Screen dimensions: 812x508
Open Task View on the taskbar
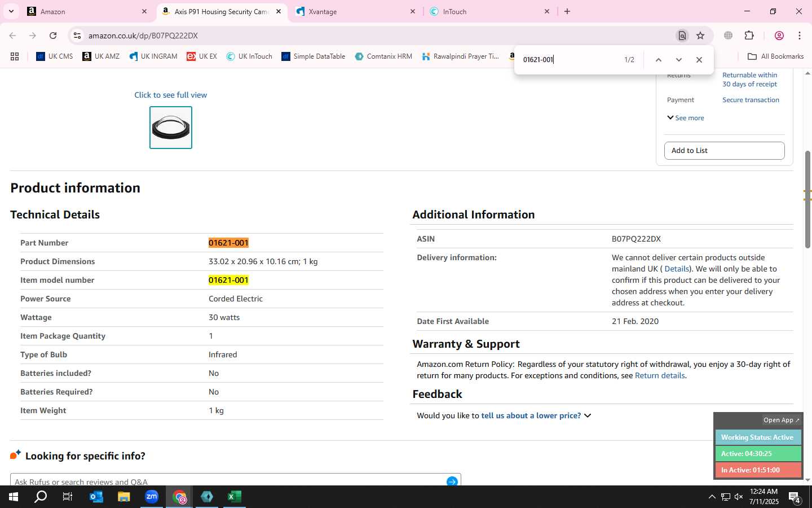[x=68, y=497]
